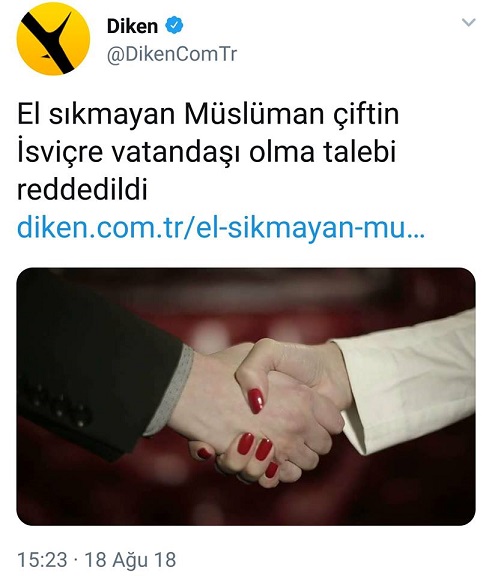Viewport: 492px width, 576px height.
Task: Click the words El sıkmayan
Action: (x=97, y=114)
